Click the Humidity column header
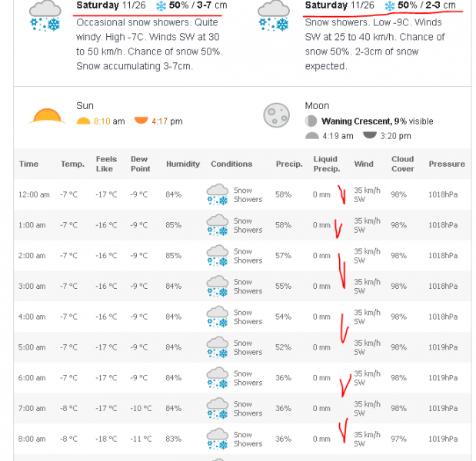The width and height of the screenshot is (476, 461). coord(182,164)
